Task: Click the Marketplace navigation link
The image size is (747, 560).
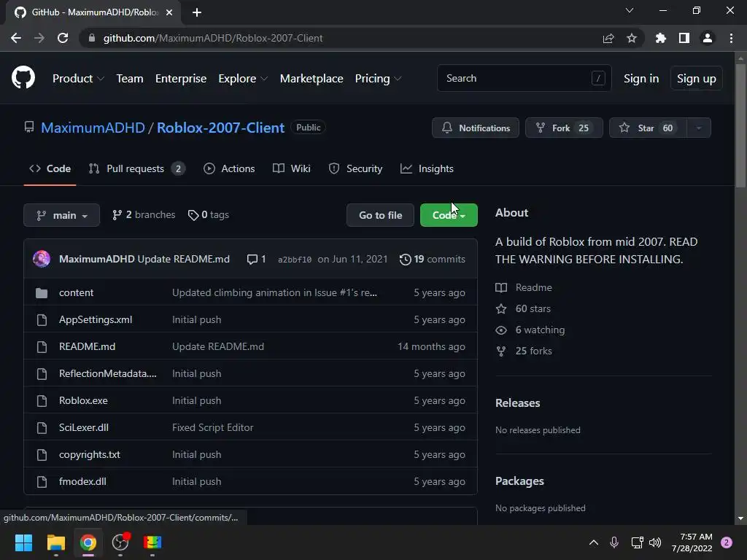Action: coord(311,79)
